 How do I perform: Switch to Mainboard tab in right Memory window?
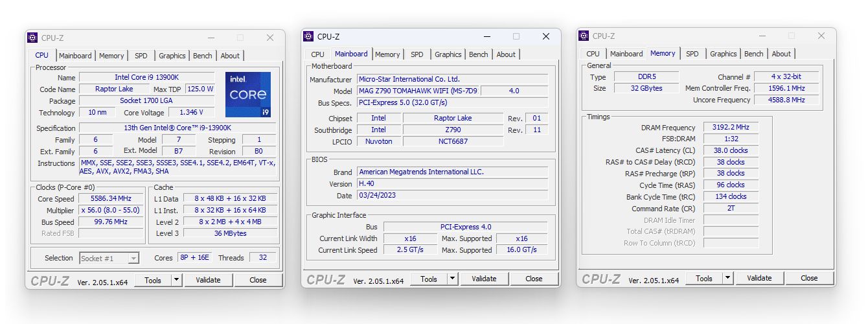point(626,54)
